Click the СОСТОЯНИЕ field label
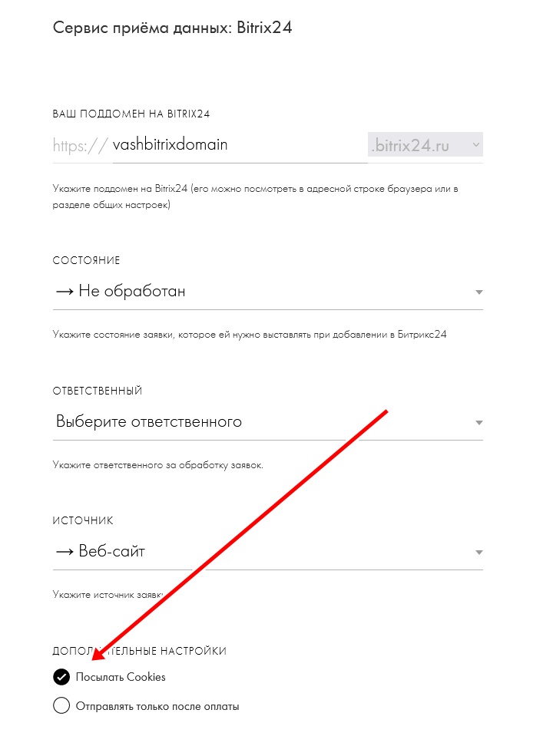The image size is (553, 756). (x=87, y=261)
